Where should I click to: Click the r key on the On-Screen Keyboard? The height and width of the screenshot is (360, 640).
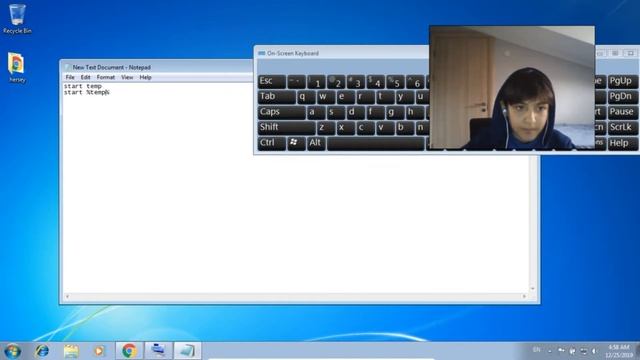pyautogui.click(x=365, y=97)
